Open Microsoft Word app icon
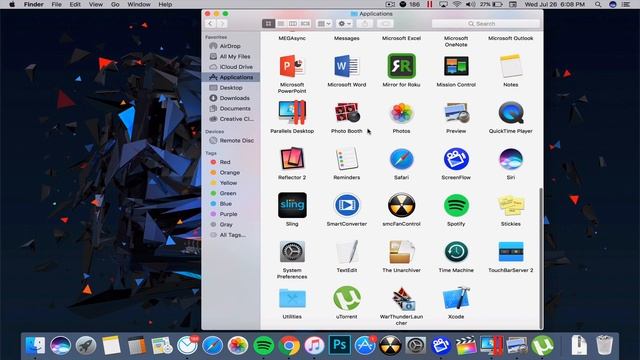 (x=347, y=66)
